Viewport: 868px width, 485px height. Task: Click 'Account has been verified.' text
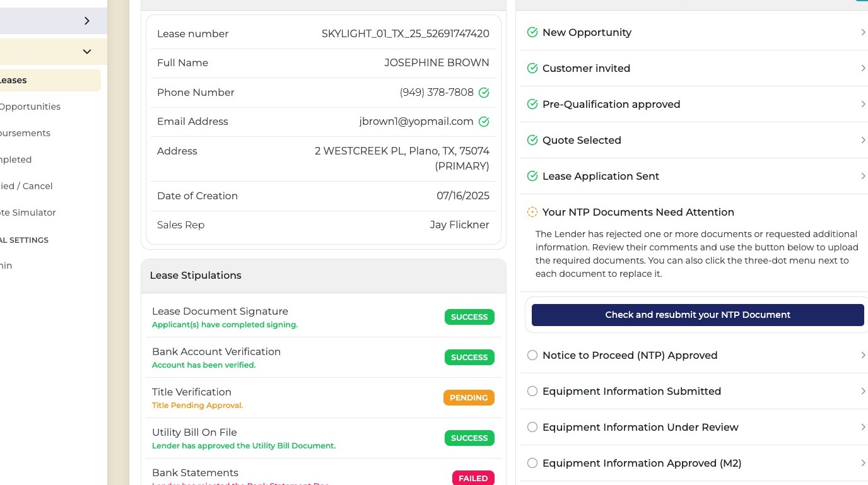click(x=204, y=366)
